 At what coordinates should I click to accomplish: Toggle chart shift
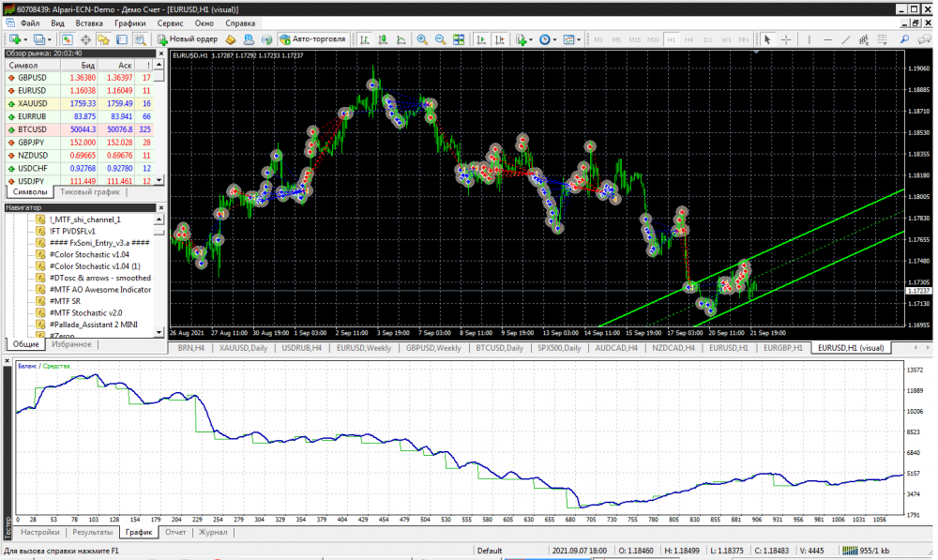[x=500, y=39]
